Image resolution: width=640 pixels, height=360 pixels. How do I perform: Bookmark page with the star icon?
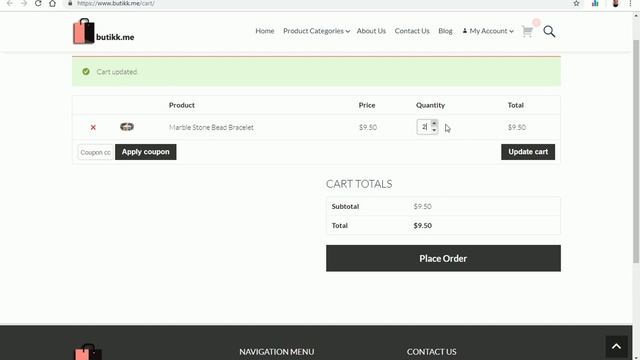coord(576,3)
